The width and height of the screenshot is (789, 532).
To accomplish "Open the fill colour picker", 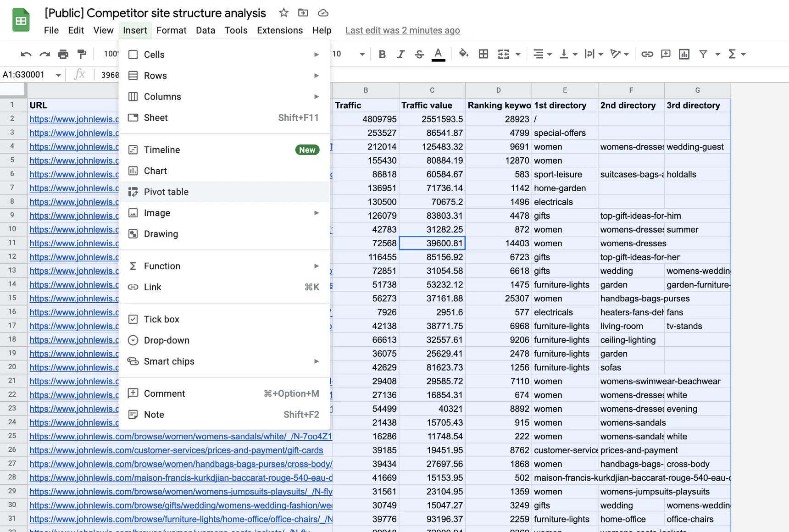I will [x=464, y=54].
